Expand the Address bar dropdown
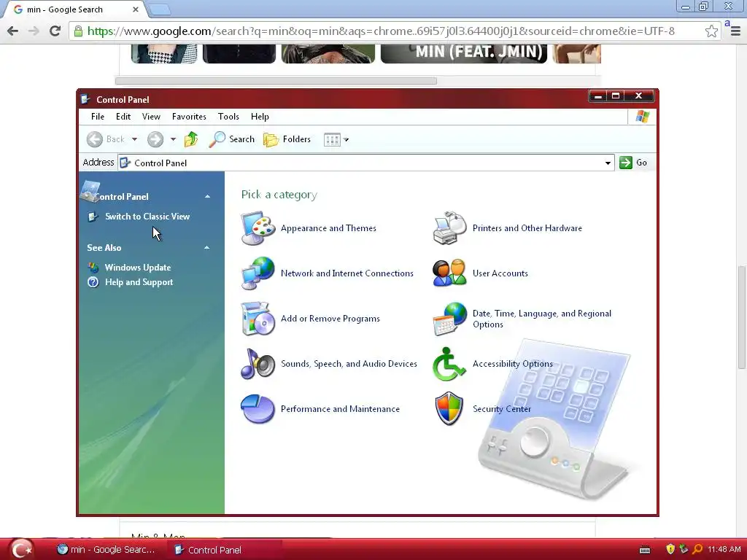 pos(608,163)
